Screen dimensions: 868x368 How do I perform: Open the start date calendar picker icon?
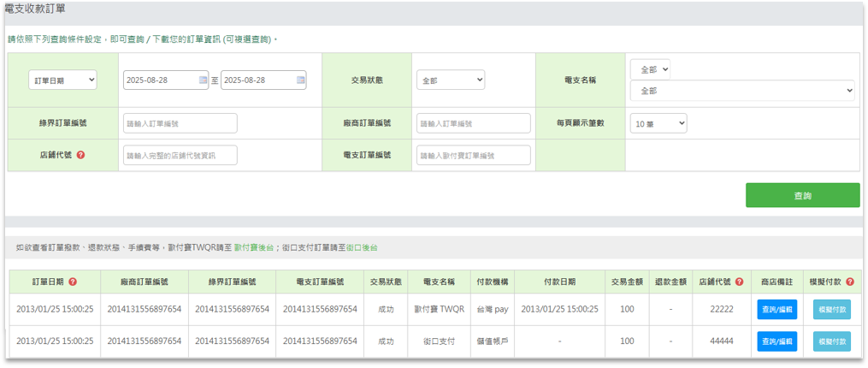coord(203,80)
